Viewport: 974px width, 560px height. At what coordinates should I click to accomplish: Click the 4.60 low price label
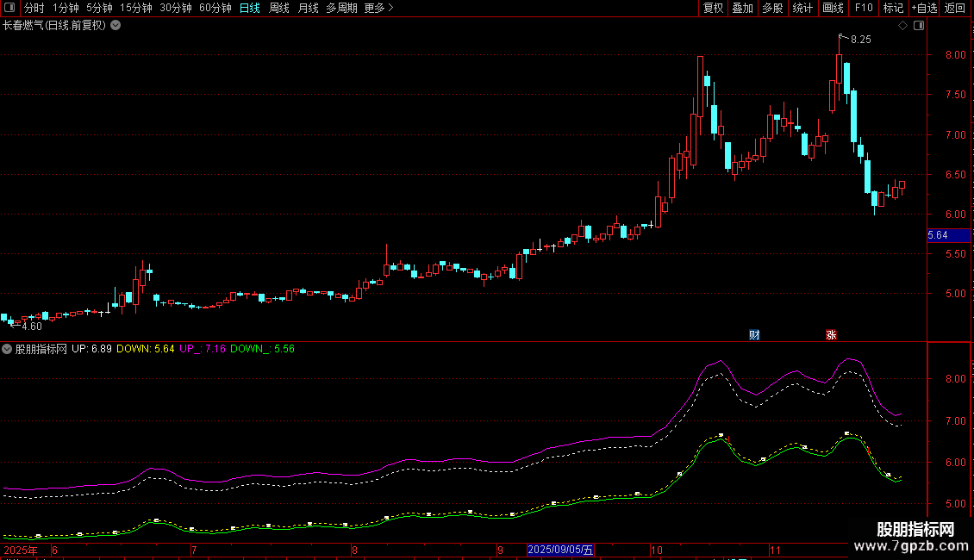pos(32,327)
